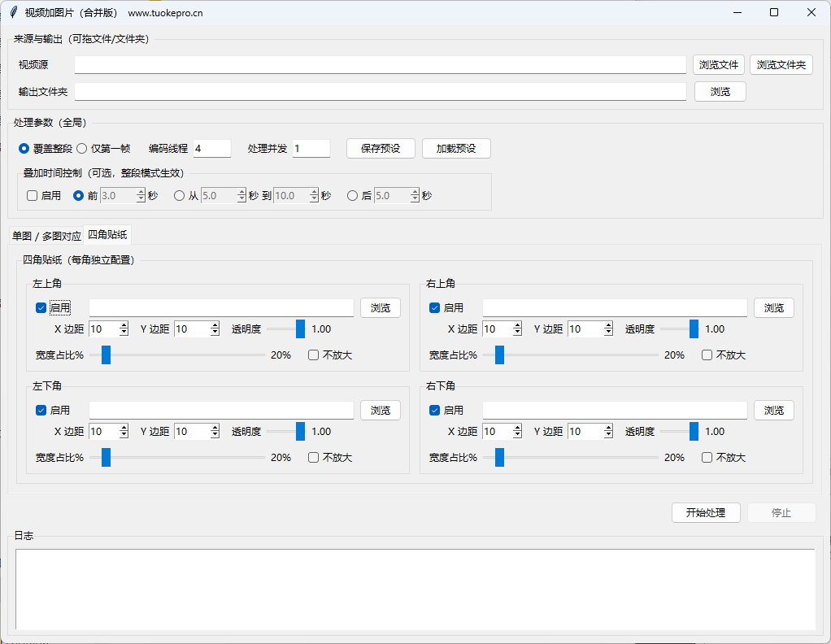831x644 pixels.
Task: Select the 四角贴纸 tab
Action: pyautogui.click(x=107, y=236)
